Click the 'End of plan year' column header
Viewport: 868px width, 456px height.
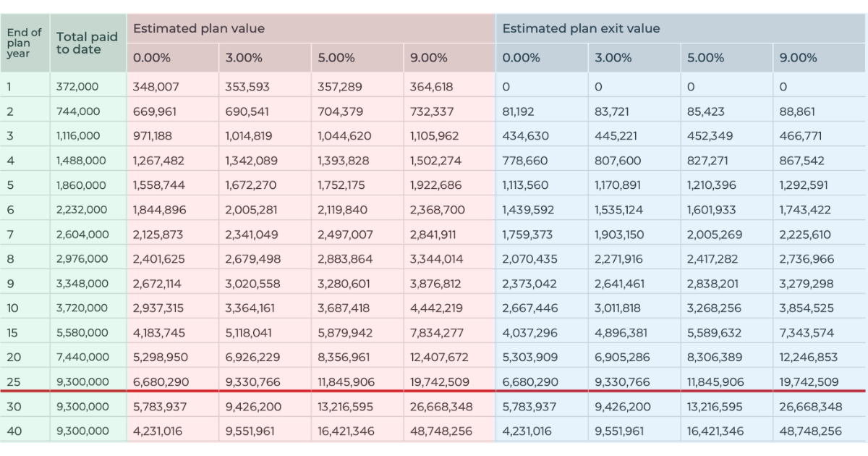pyautogui.click(x=25, y=43)
